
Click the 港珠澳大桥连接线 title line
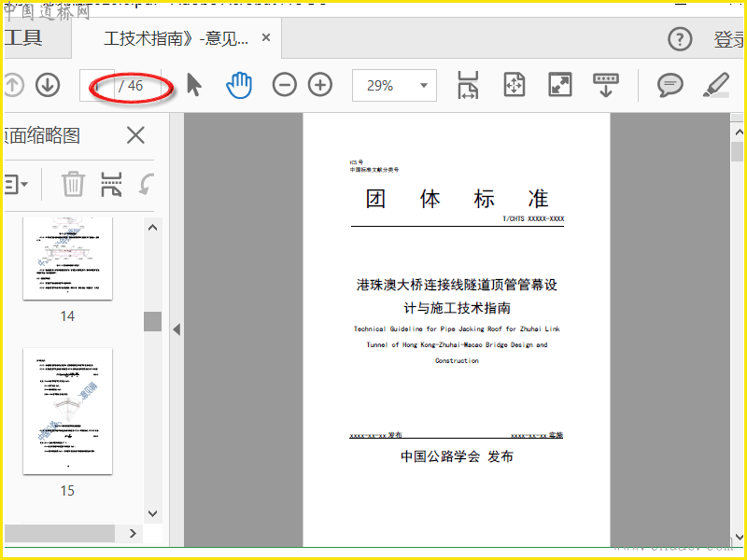pyautogui.click(x=457, y=285)
